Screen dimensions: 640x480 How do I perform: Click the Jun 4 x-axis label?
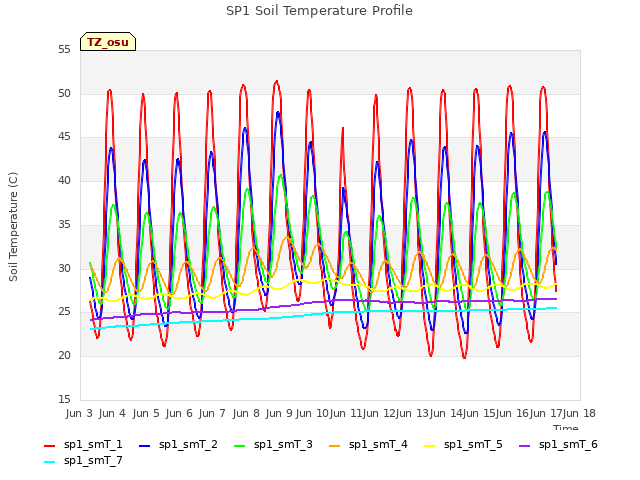[112, 413]
